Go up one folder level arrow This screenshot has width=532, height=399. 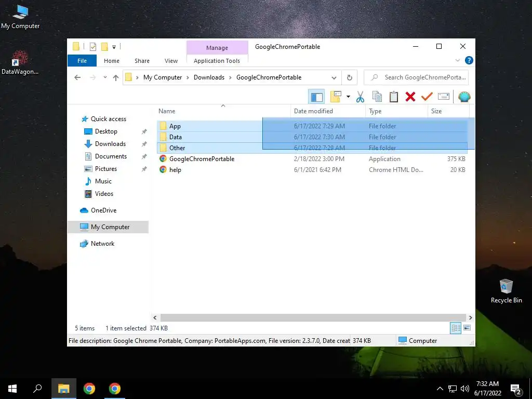(x=116, y=77)
